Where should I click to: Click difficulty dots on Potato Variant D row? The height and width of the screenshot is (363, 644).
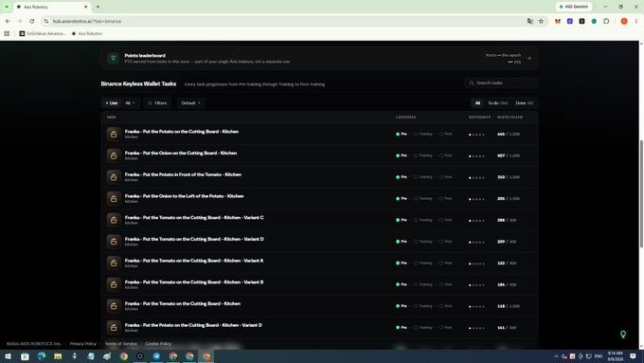pos(476,328)
